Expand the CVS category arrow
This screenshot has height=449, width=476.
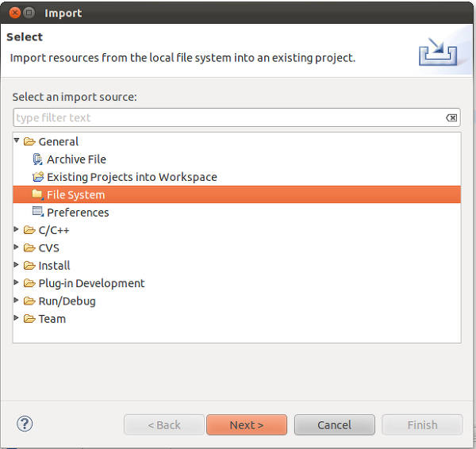coord(17,247)
